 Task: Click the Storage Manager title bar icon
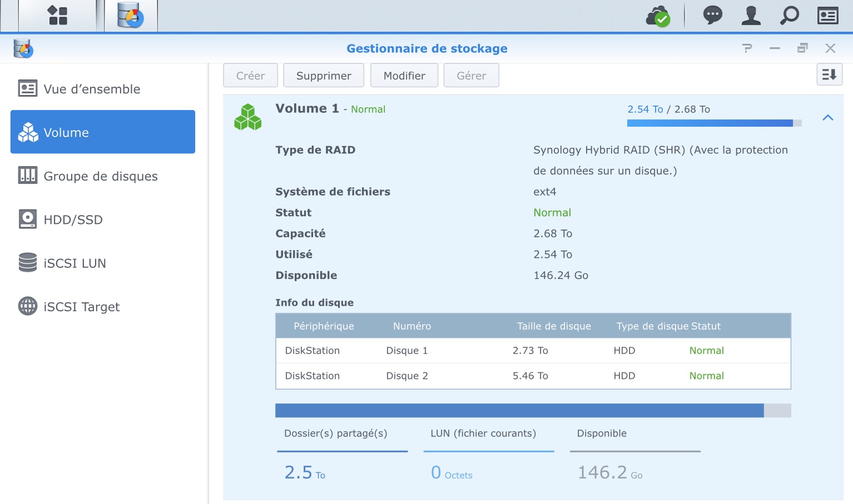tap(23, 48)
